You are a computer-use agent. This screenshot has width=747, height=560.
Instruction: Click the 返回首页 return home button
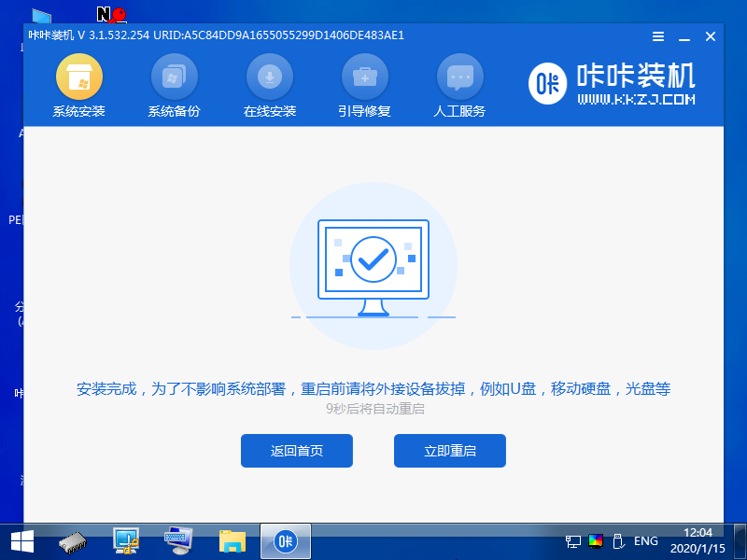[x=297, y=451]
